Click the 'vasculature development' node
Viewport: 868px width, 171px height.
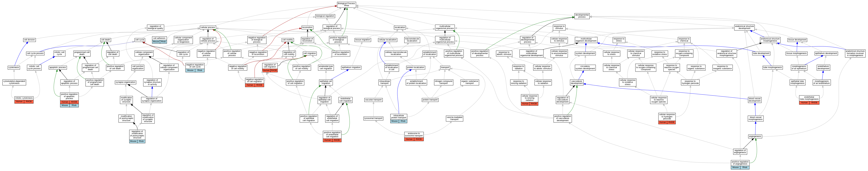point(577,82)
